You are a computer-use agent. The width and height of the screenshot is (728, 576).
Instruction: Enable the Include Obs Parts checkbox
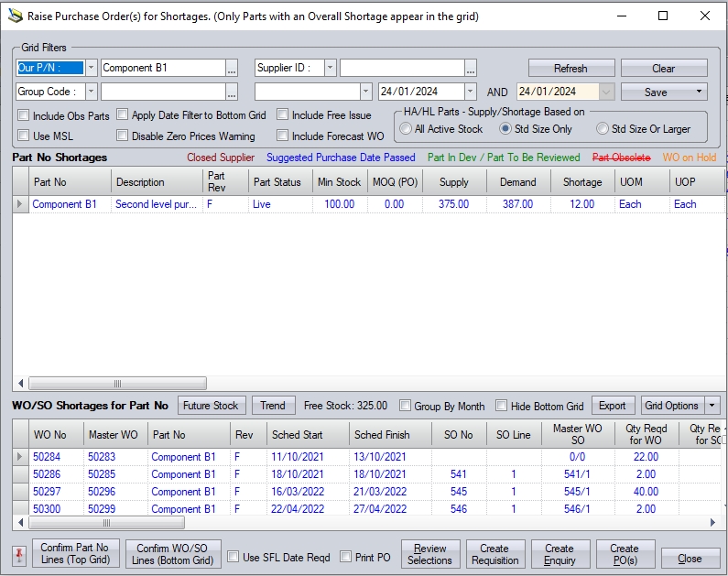(x=24, y=116)
